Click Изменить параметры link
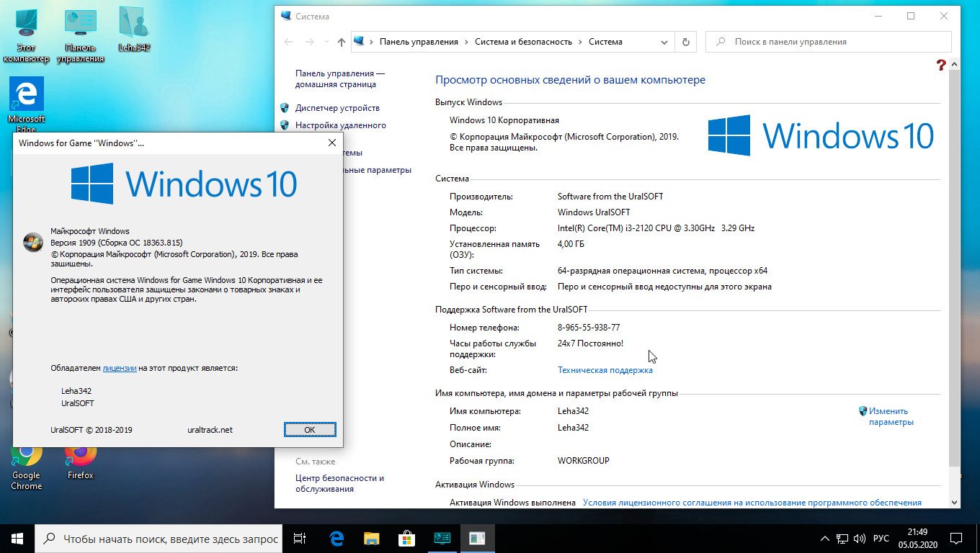980x553 pixels. click(891, 416)
